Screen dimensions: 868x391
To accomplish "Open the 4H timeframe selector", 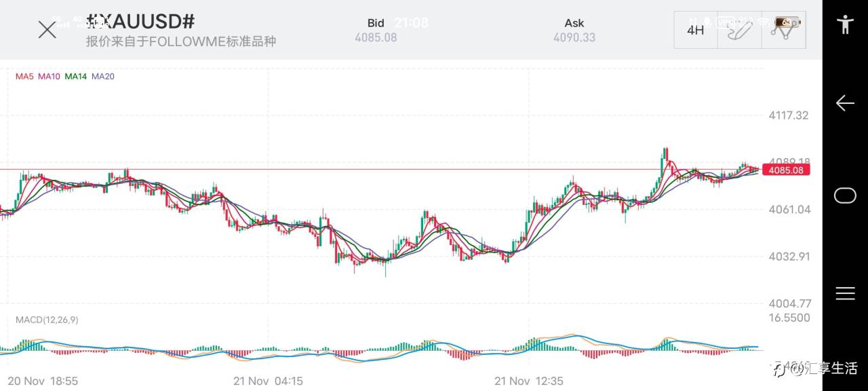I will click(695, 30).
